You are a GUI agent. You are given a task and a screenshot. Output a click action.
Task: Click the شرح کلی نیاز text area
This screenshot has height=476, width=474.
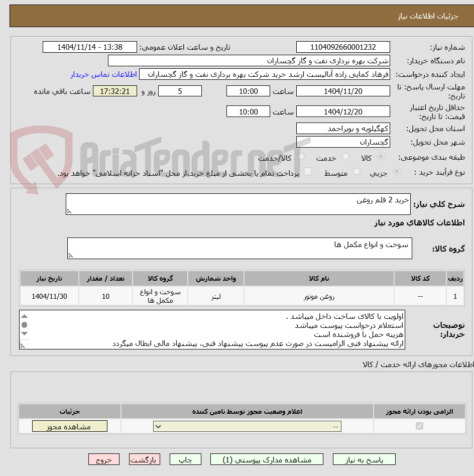239,204
